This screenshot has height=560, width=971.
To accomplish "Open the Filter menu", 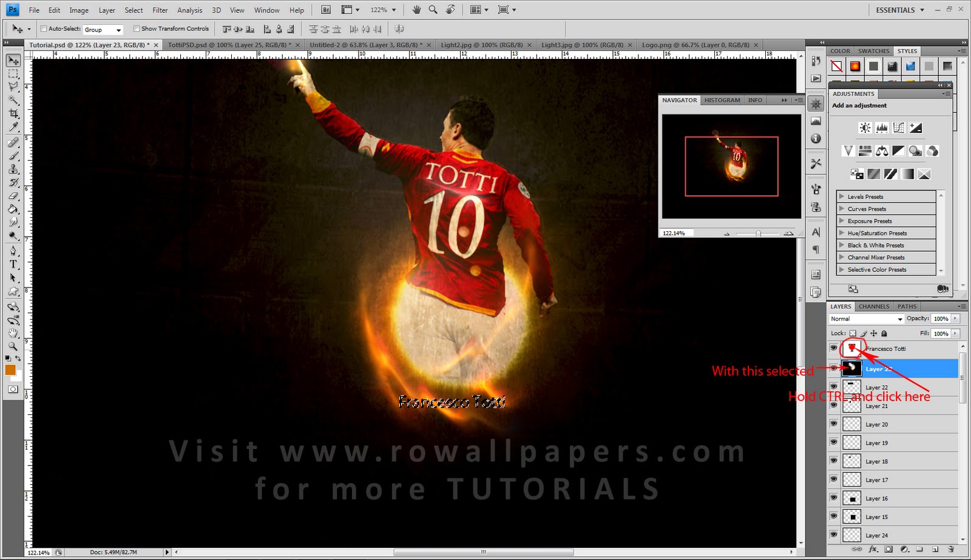I will (160, 10).
